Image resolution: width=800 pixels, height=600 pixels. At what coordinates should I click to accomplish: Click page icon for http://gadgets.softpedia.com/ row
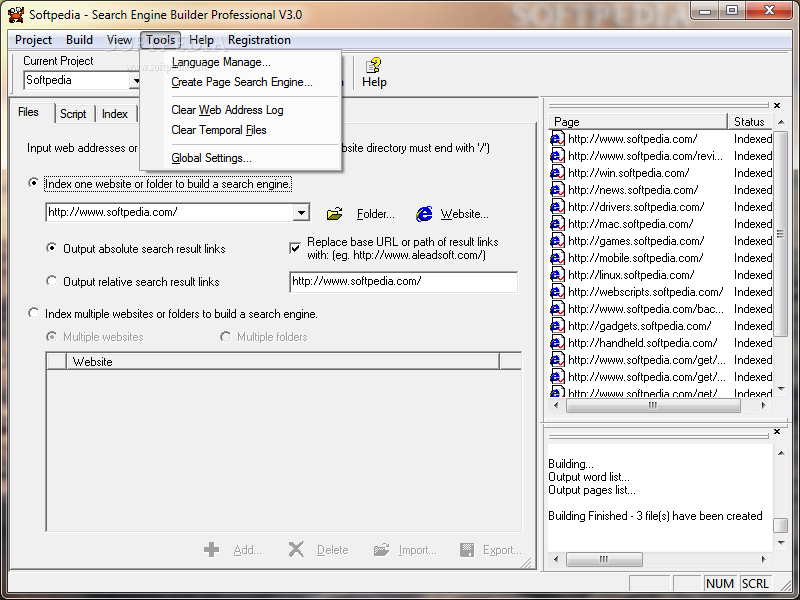(557, 326)
